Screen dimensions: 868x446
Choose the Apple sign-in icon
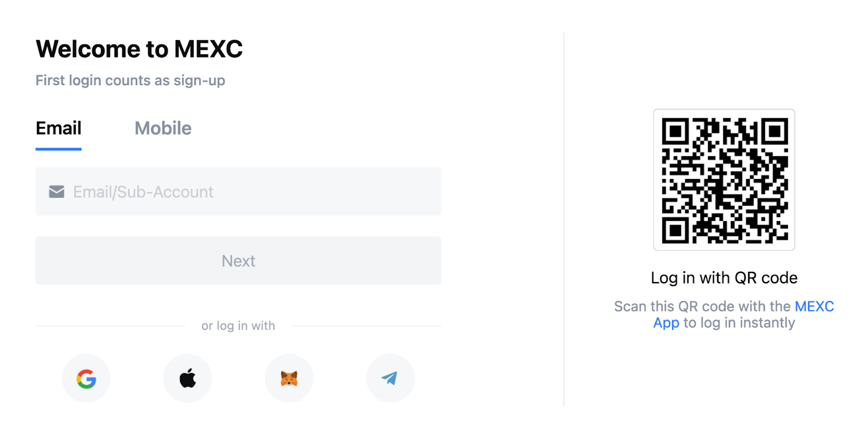coord(188,378)
